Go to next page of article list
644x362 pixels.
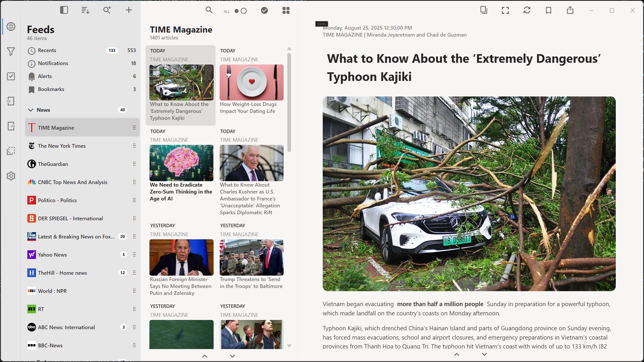click(x=233, y=356)
